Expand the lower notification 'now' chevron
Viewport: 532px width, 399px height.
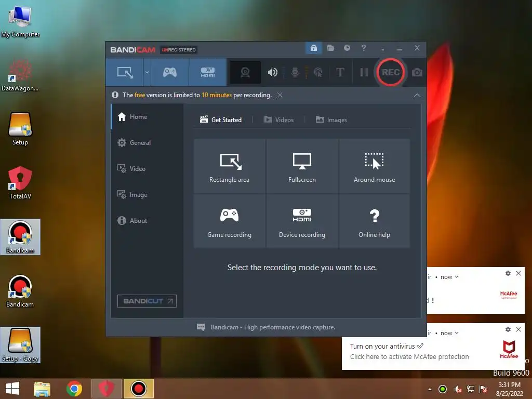click(457, 333)
